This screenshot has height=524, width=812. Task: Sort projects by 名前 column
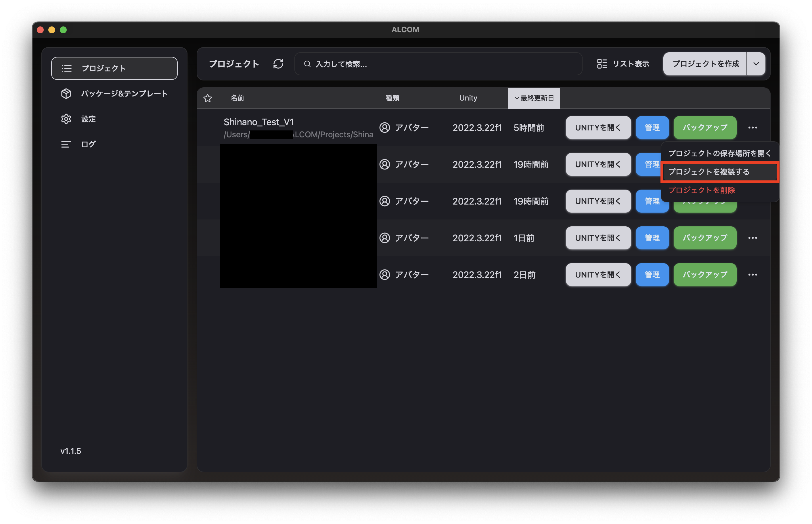[237, 98]
